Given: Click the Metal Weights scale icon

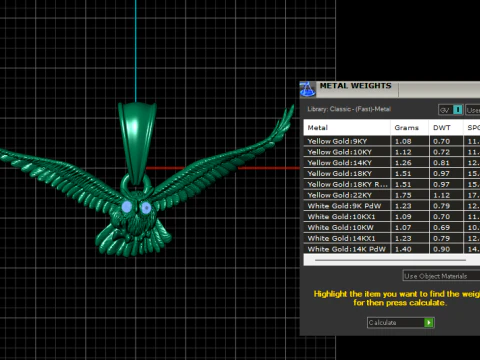Looking at the screenshot, I should (307, 89).
